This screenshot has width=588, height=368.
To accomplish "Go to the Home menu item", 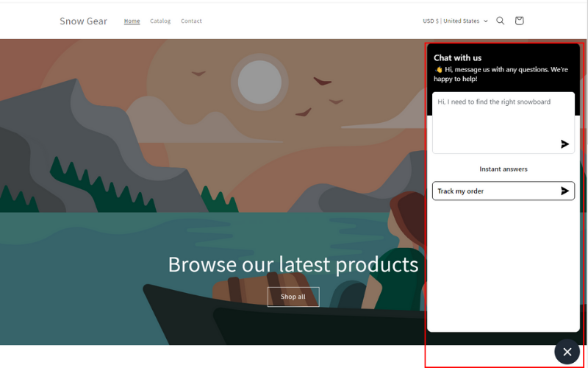I will click(x=132, y=21).
